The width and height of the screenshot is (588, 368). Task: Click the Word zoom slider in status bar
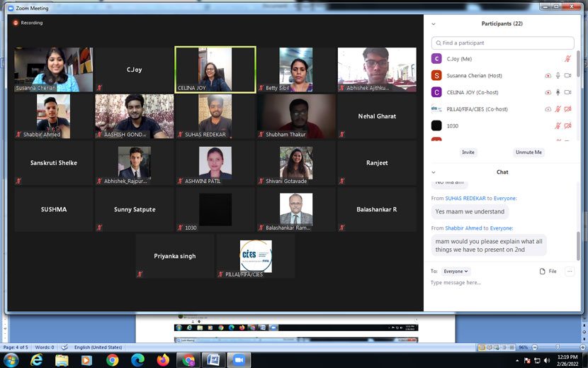coord(558,347)
